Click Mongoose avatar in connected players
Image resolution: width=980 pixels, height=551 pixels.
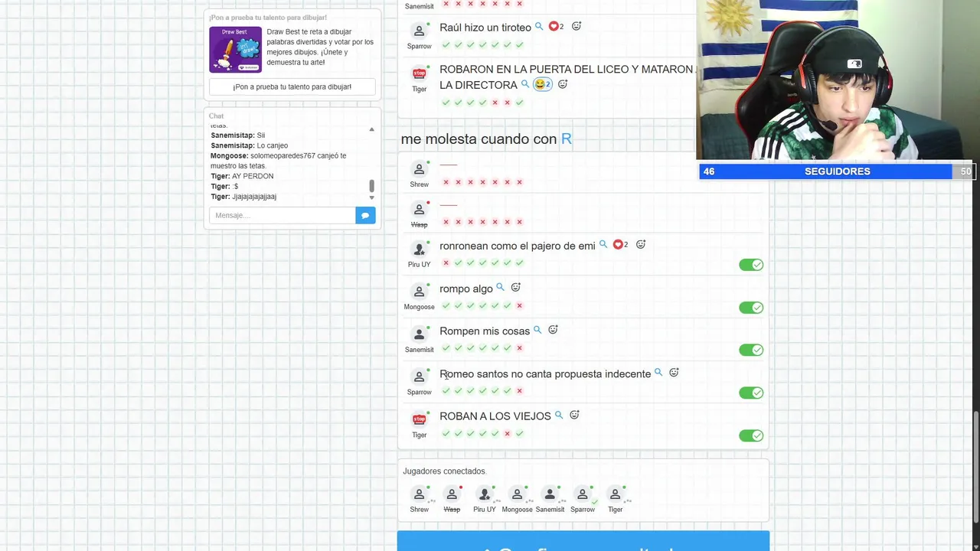[517, 494]
